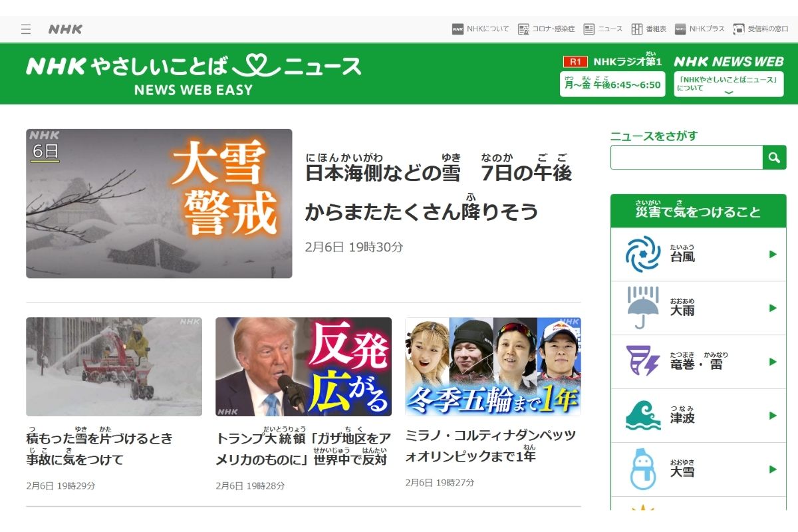The height and width of the screenshot is (532, 798).
Task: Click the arrow next to 津波
Action: [x=772, y=416]
